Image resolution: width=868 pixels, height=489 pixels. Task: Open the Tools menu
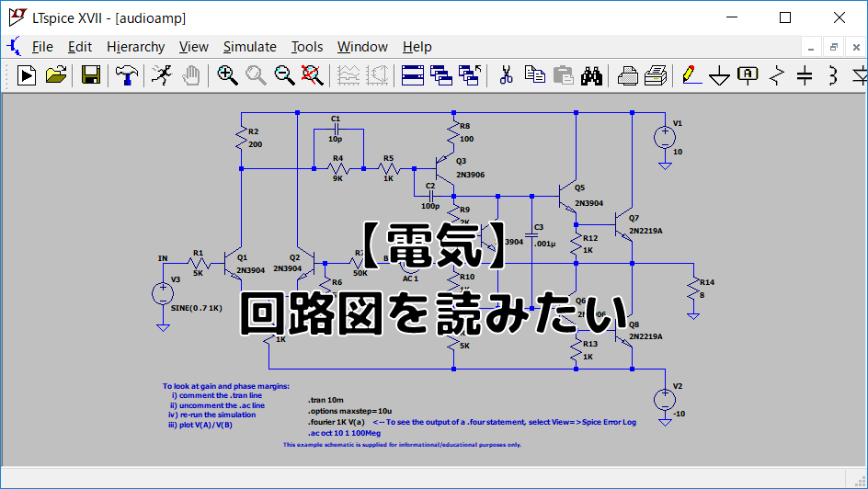tap(307, 47)
